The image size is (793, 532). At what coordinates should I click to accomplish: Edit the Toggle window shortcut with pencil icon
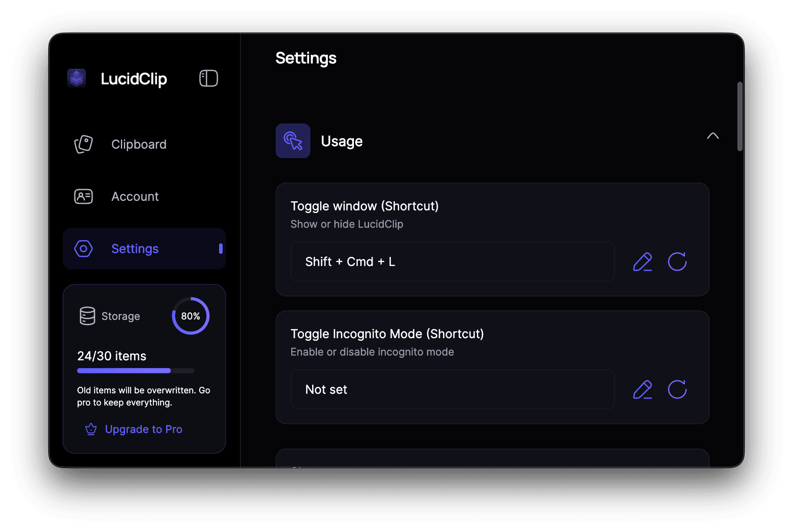pyautogui.click(x=642, y=262)
